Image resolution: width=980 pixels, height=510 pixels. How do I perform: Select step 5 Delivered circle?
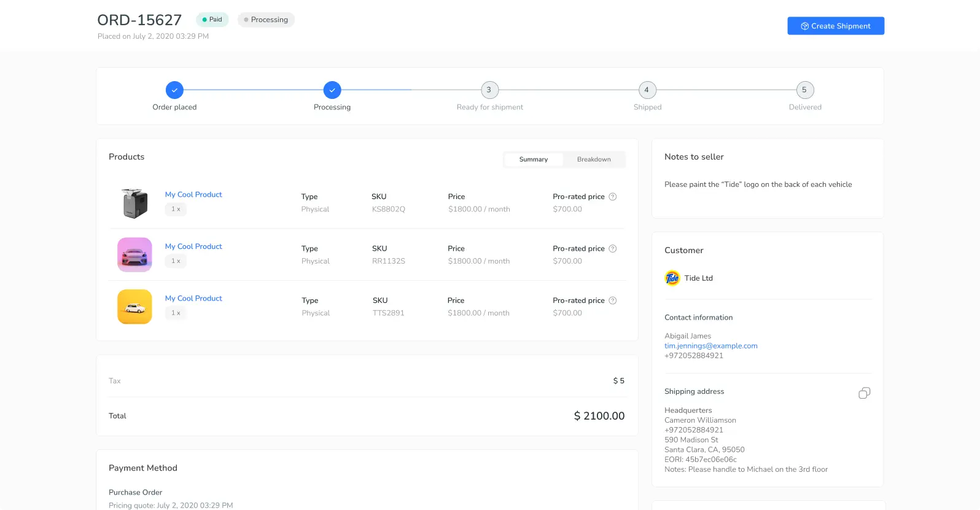[x=804, y=90]
